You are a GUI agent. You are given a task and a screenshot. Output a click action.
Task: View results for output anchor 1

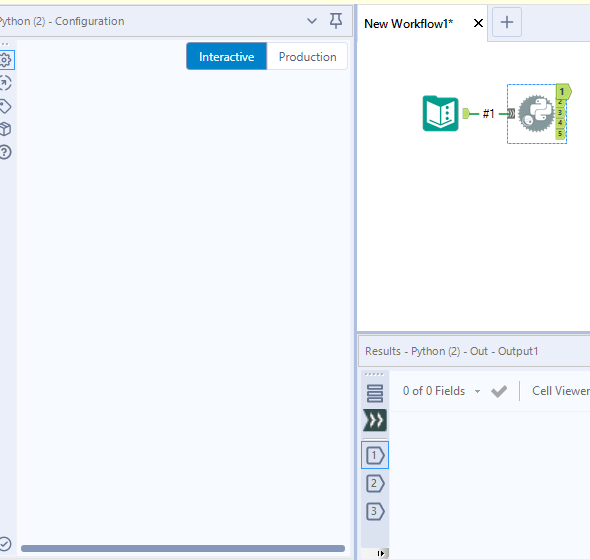pyautogui.click(x=375, y=455)
